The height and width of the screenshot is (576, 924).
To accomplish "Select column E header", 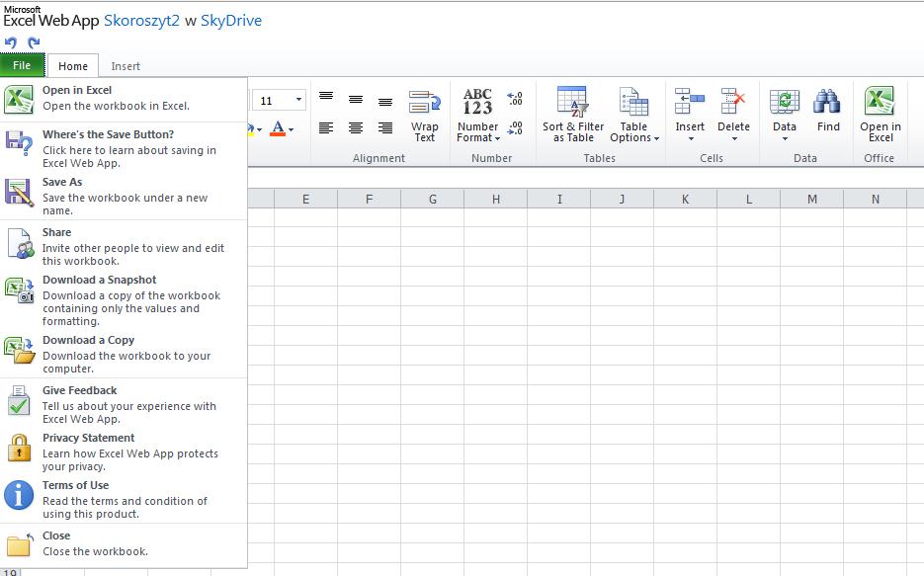I will tap(305, 199).
